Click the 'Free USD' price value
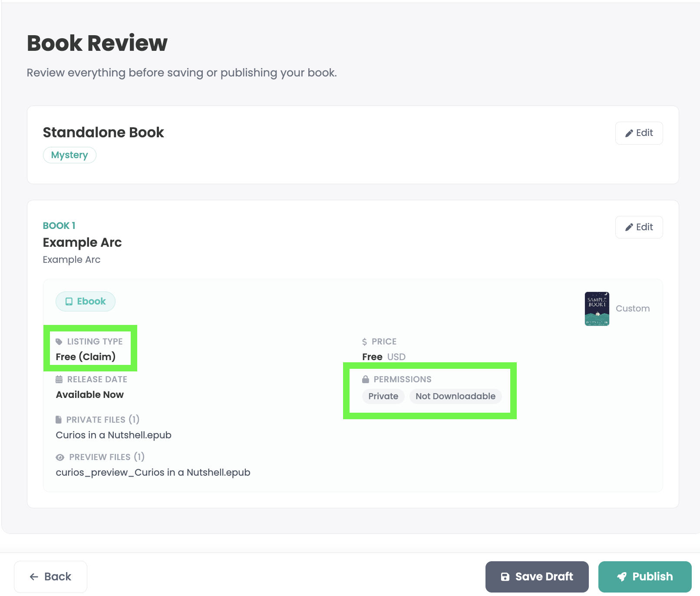The height and width of the screenshot is (596, 700). click(x=384, y=357)
